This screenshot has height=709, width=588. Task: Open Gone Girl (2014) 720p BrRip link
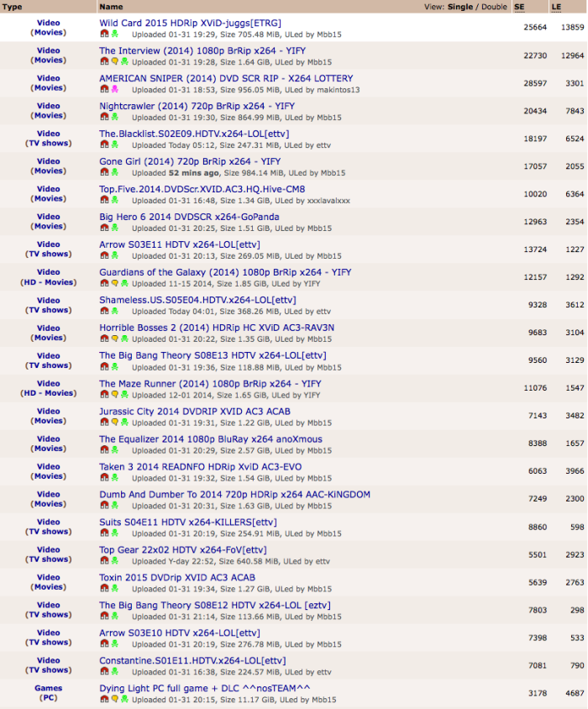[x=190, y=161]
